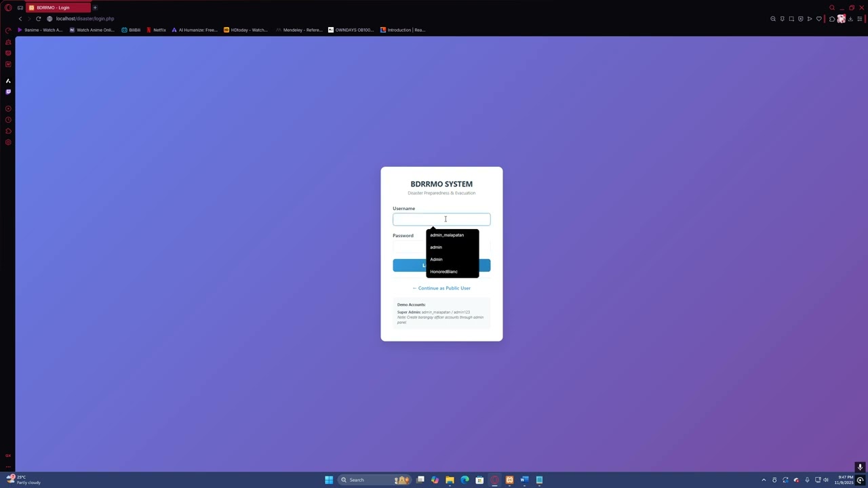
Task: Open Microsoft Store from the taskbar
Action: (479, 480)
